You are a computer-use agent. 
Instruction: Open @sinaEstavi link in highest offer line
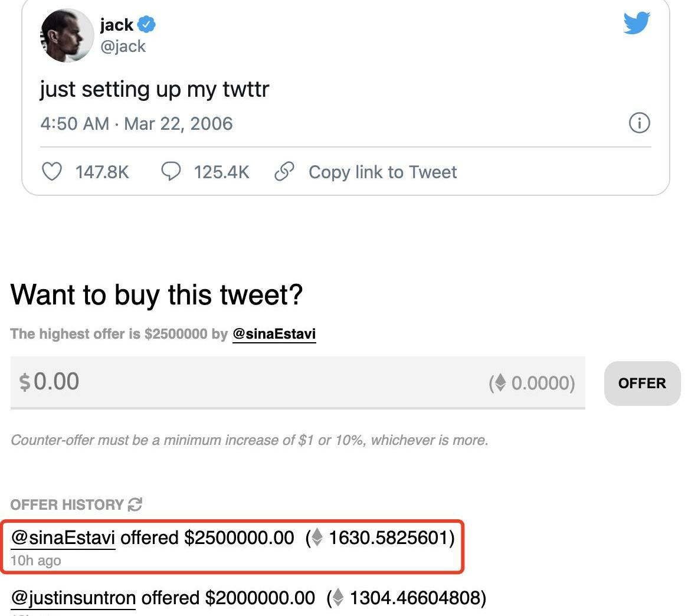coord(274,333)
